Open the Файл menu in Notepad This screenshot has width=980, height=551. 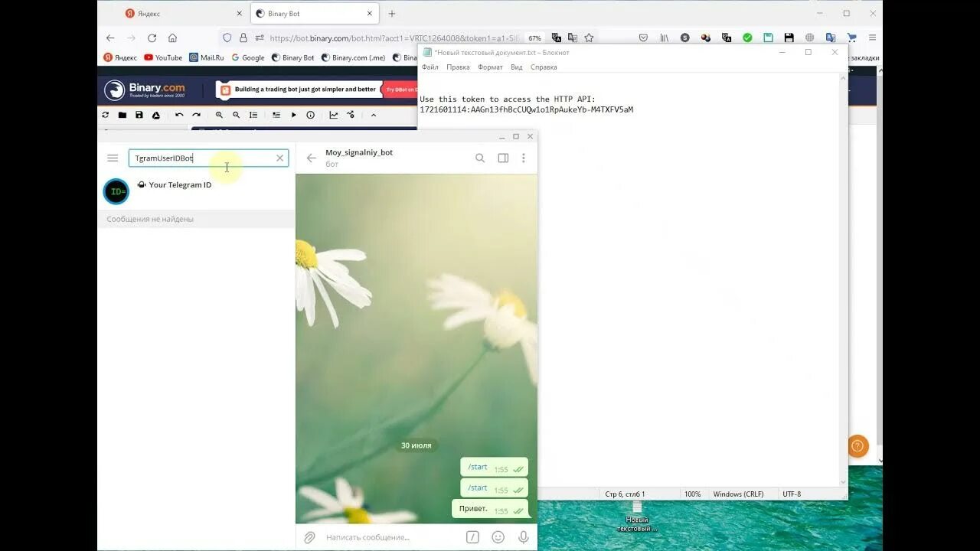click(430, 67)
